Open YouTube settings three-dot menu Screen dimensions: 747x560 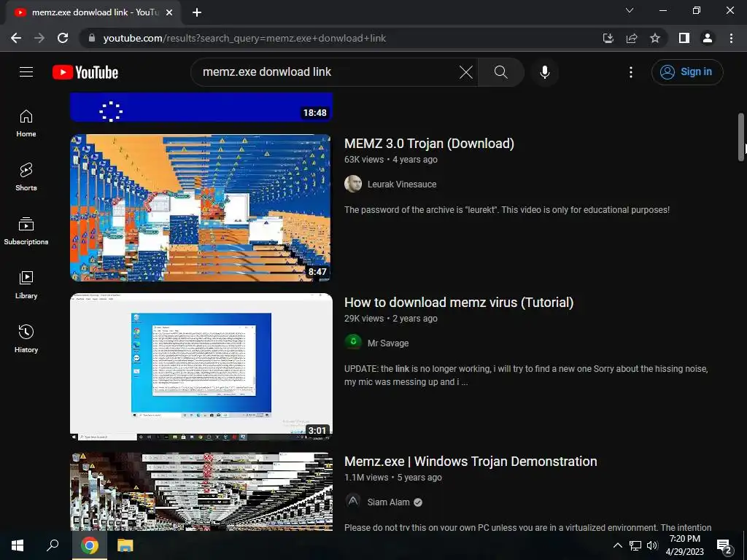tap(631, 72)
